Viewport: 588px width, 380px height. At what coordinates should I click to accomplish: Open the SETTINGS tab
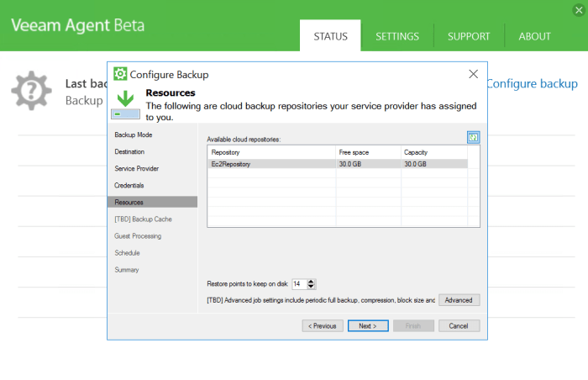(397, 36)
